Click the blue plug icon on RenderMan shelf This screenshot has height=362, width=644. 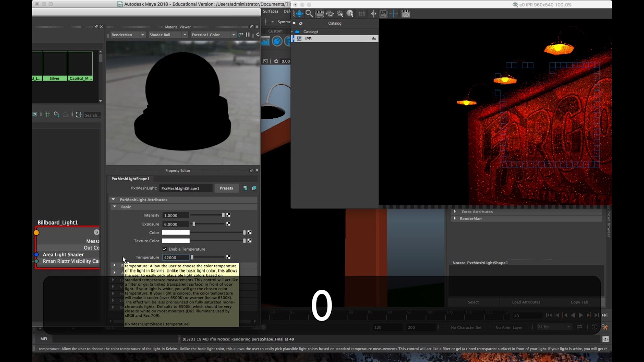(277, 41)
